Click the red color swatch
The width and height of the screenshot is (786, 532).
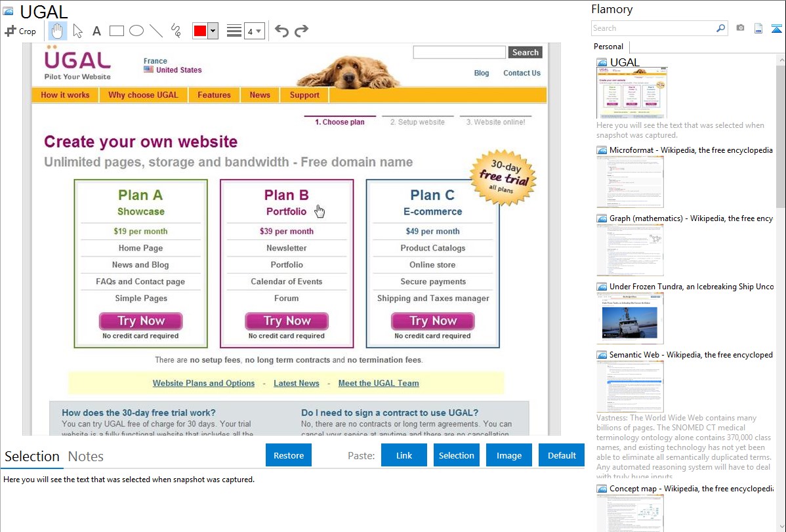[199, 31]
